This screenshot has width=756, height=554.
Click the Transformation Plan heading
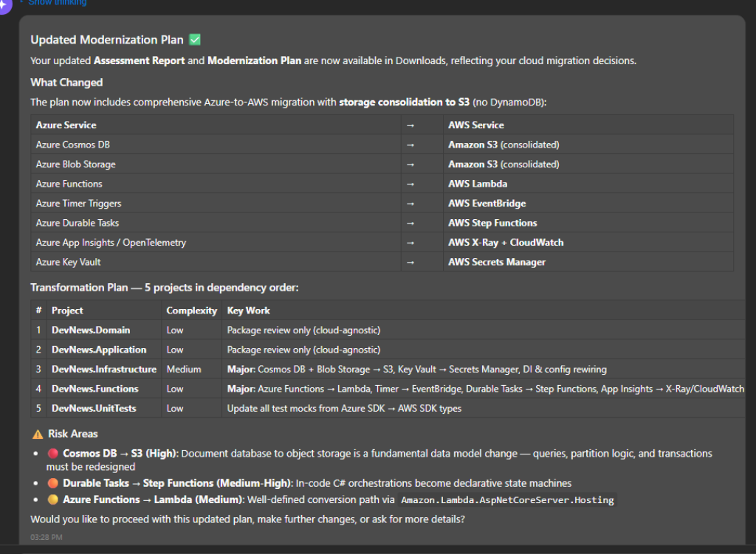165,288
